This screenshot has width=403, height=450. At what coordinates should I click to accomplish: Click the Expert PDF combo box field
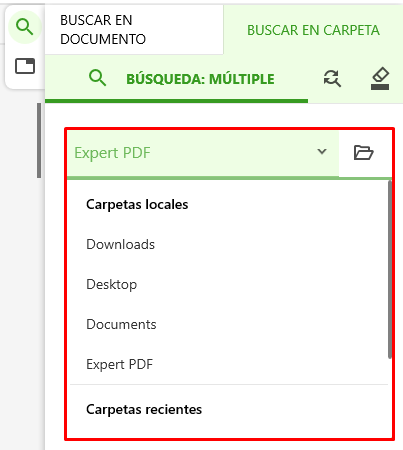click(203, 153)
